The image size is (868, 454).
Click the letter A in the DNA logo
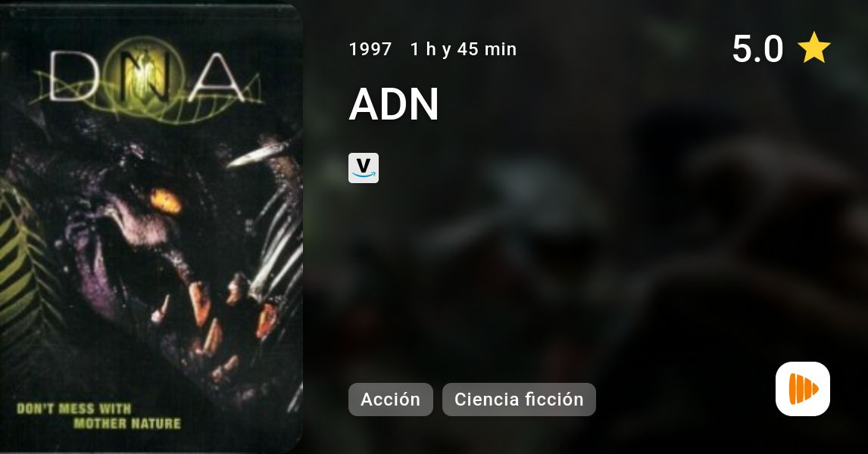pyautogui.click(x=217, y=79)
